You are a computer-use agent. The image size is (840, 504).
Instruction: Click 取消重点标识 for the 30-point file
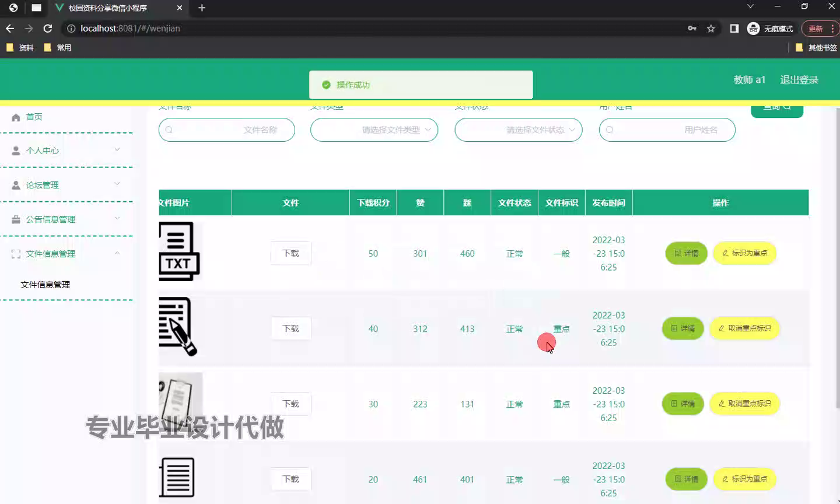point(744,404)
